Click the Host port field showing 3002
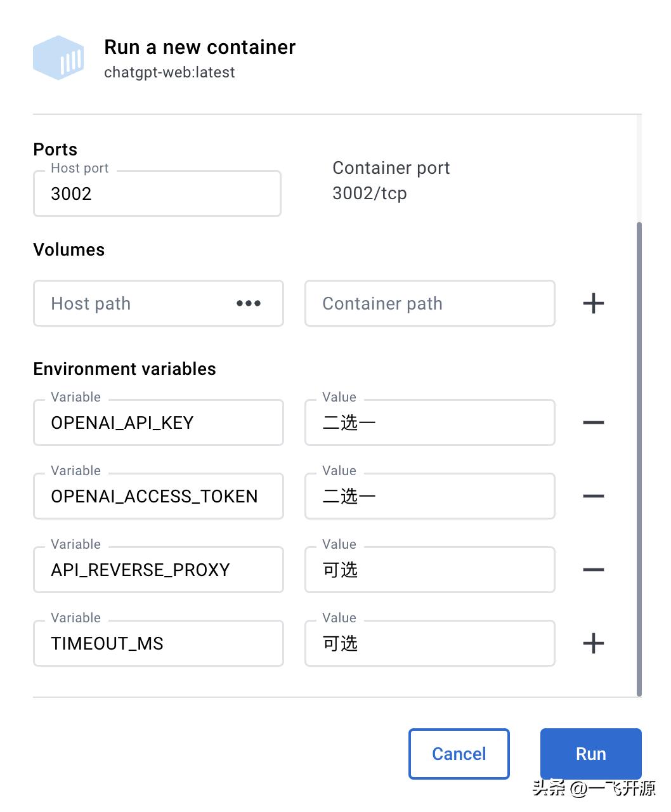Image resolution: width=671 pixels, height=812 pixels. pos(157,193)
